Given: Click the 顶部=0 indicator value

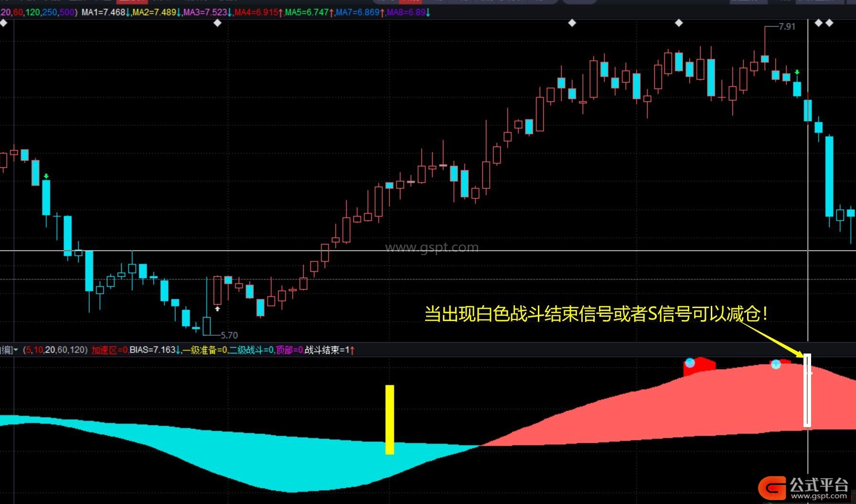Looking at the screenshot, I should click(x=289, y=350).
